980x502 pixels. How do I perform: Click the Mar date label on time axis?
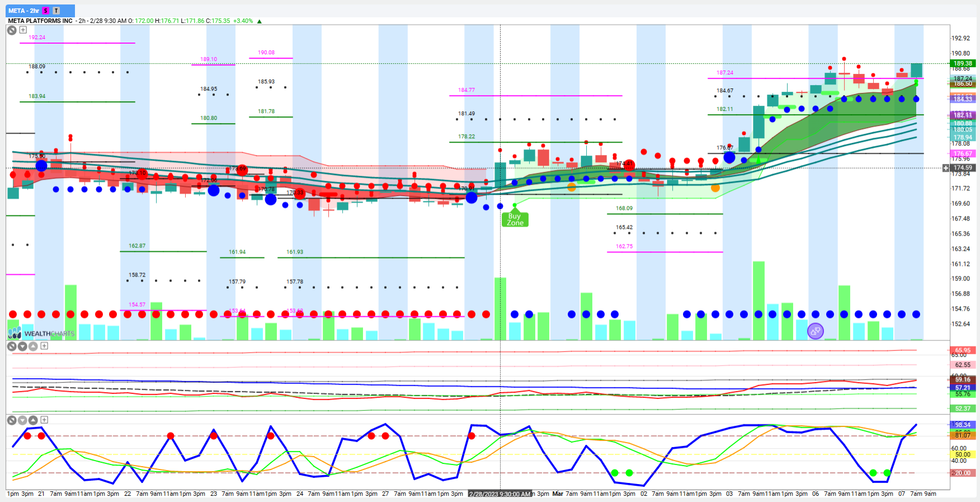point(558,494)
